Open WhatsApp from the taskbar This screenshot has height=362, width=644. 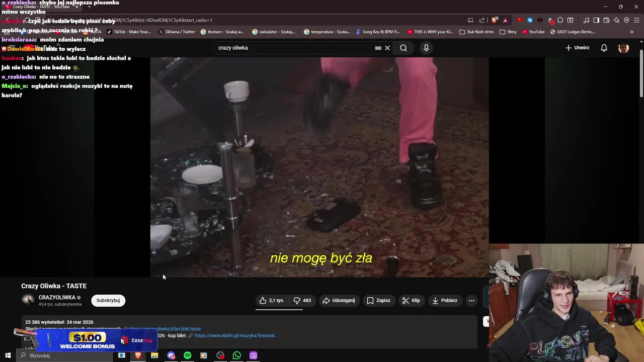[236, 355]
